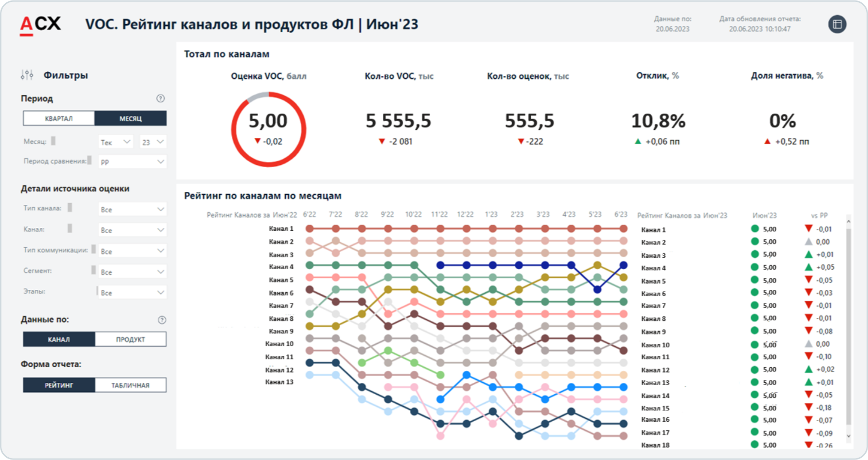The height and width of the screenshot is (460, 868).
Task: Click report update date 20.06.2023 10:10:47
Action: (x=759, y=29)
